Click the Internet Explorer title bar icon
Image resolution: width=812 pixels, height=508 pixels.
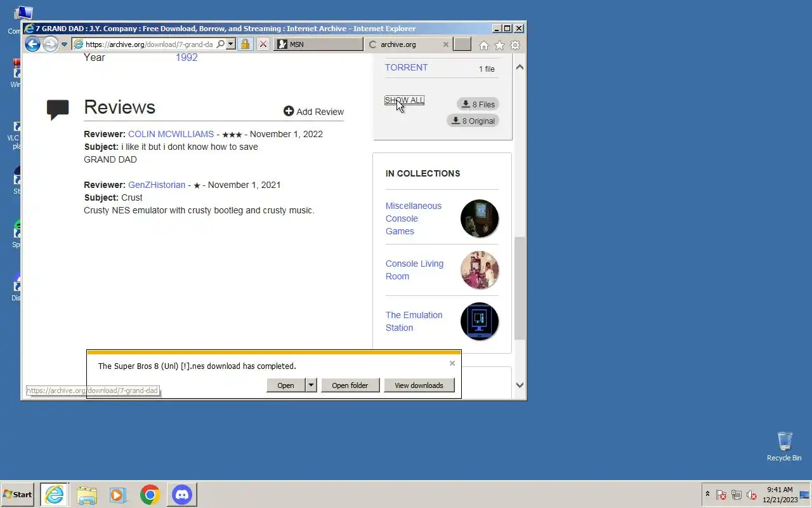[x=29, y=29]
